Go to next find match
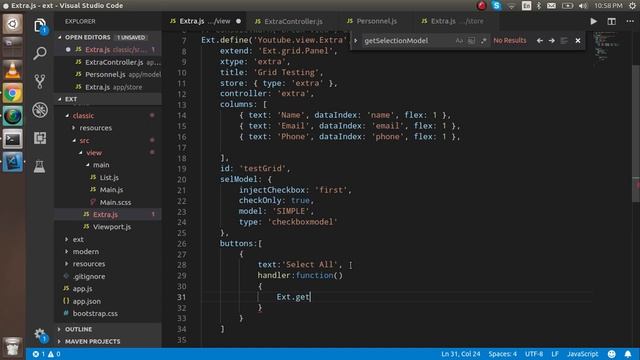 (x=551, y=40)
